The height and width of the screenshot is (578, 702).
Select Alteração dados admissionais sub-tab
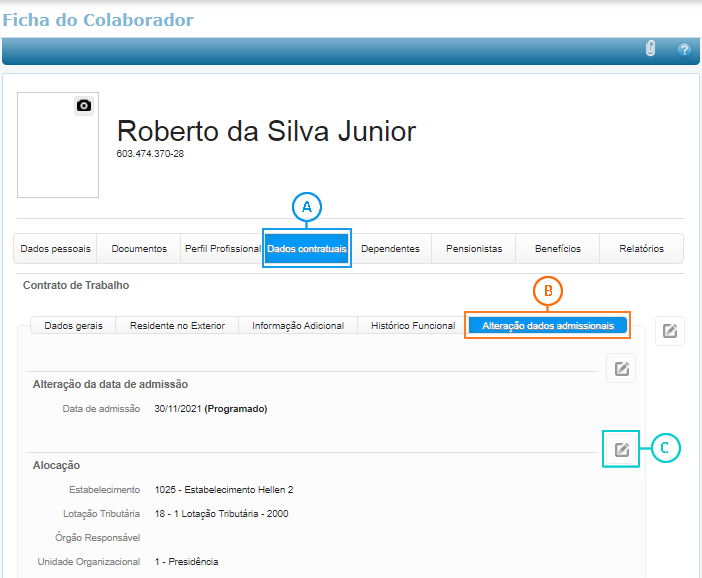click(547, 325)
